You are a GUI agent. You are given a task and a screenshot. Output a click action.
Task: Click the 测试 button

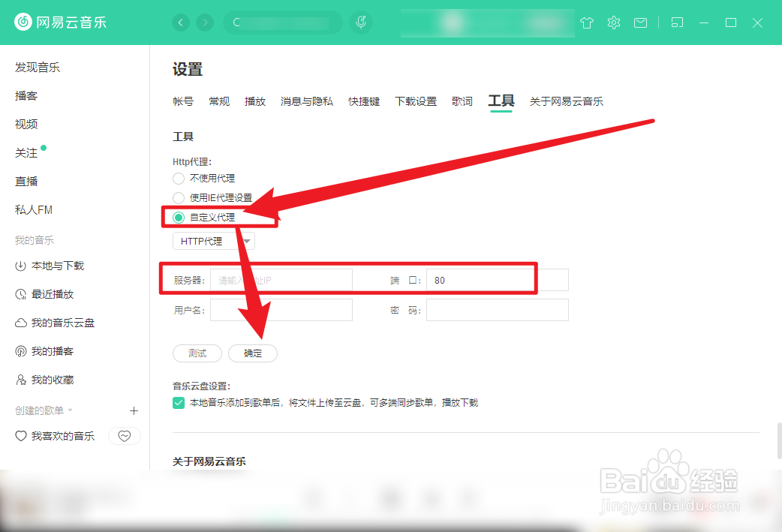tap(197, 353)
